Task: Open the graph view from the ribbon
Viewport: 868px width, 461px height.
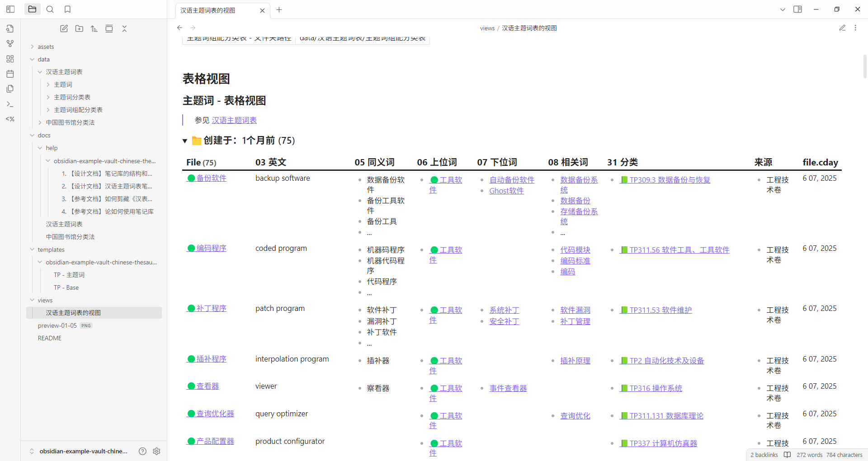Action: tap(10, 44)
